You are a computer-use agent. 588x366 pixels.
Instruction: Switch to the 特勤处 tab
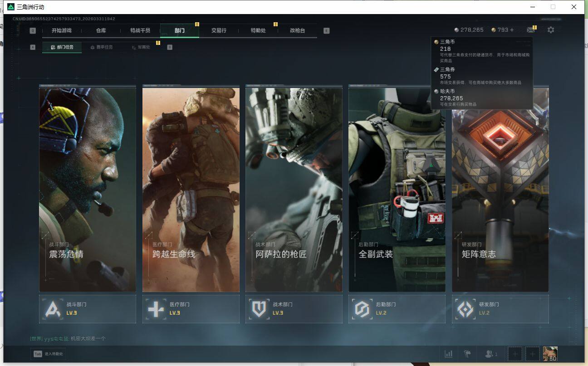tap(258, 30)
